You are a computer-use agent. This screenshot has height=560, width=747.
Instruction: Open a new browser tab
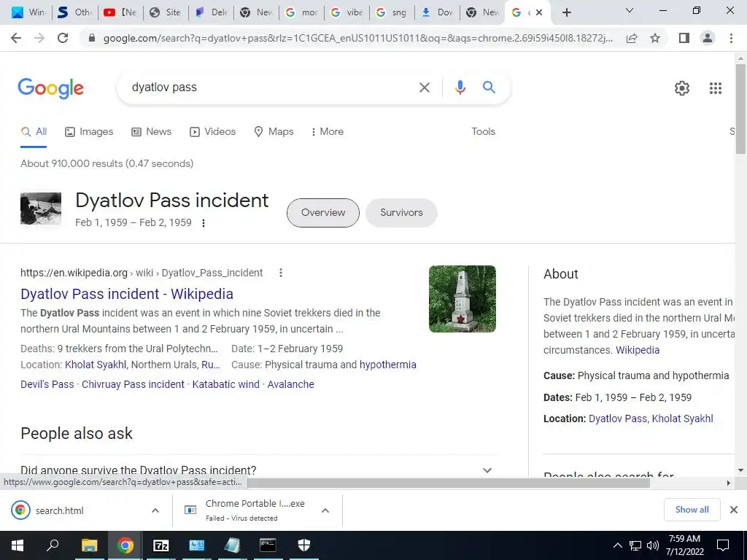(566, 12)
